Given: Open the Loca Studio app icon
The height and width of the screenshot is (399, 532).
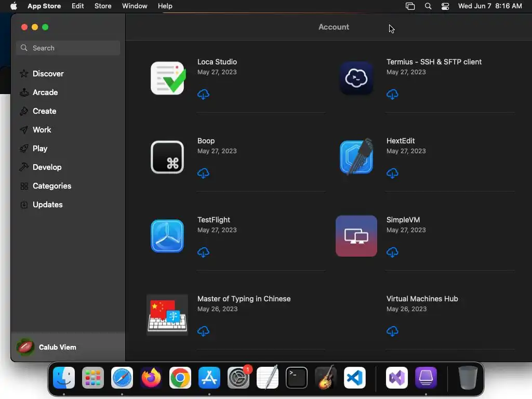Looking at the screenshot, I should [167, 78].
